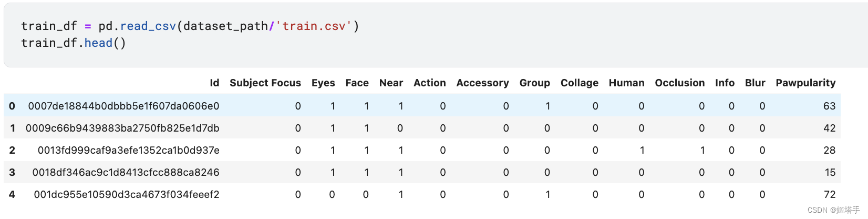
Task: Click Id 0007de18844b0dbbb5e1f607da0606e0 in first row
Action: pos(123,106)
